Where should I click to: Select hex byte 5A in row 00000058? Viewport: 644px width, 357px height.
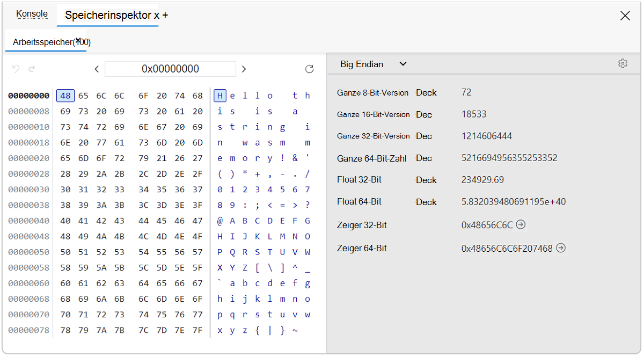coord(101,267)
